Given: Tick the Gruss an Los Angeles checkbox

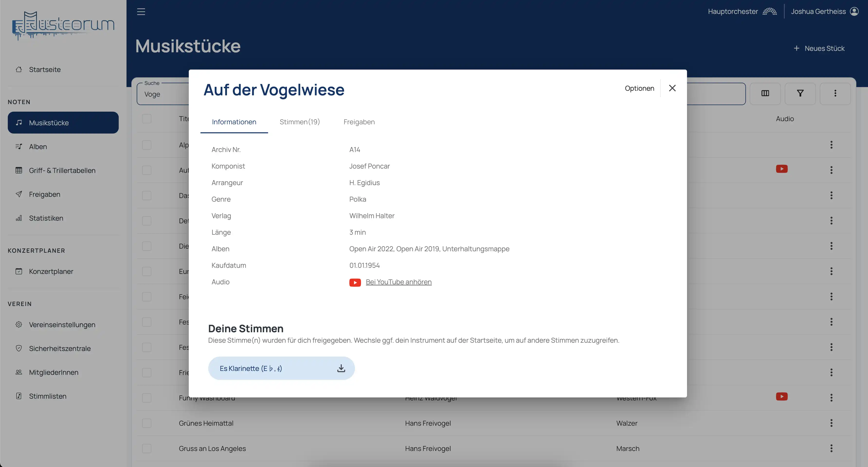Looking at the screenshot, I should 147,449.
